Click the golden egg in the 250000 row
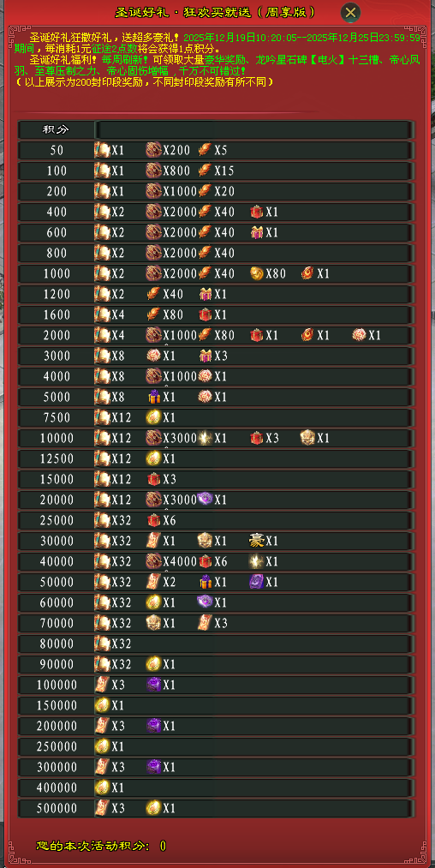The height and width of the screenshot is (868, 435). click(103, 745)
